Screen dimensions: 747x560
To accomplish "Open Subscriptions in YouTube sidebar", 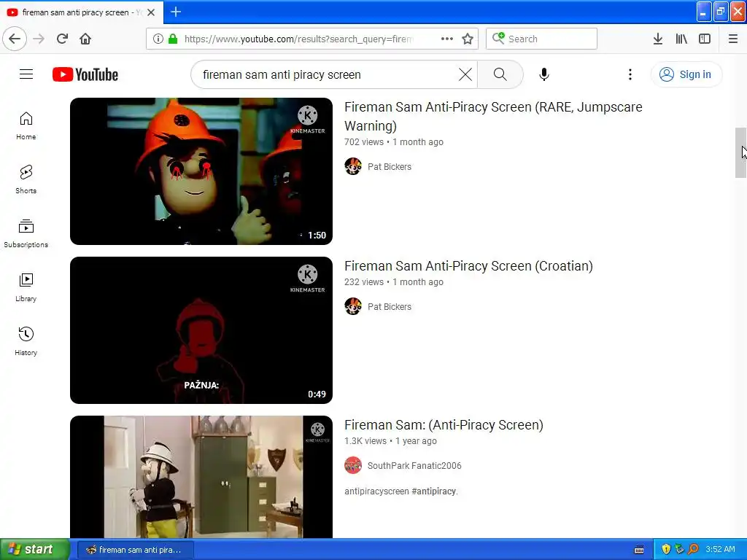I will tap(26, 233).
